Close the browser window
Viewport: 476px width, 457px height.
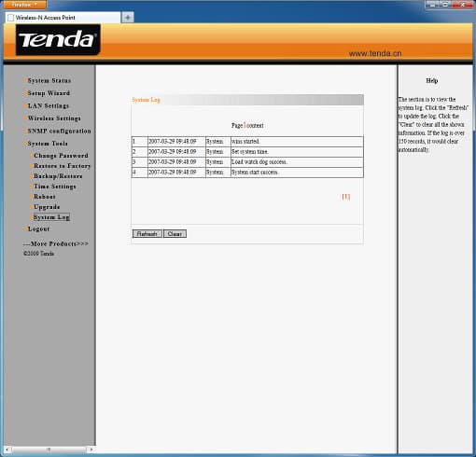click(x=462, y=5)
